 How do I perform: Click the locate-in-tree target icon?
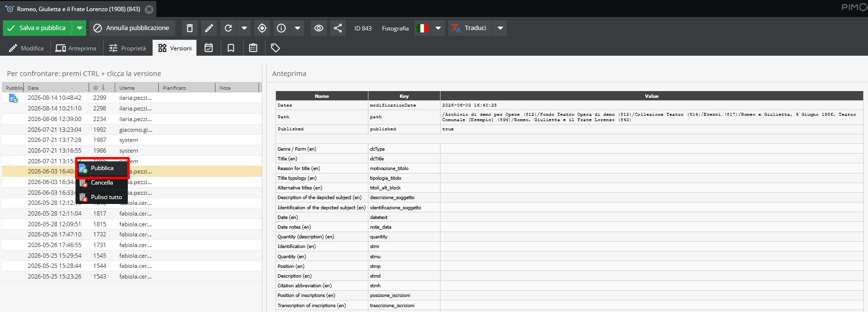(x=262, y=28)
